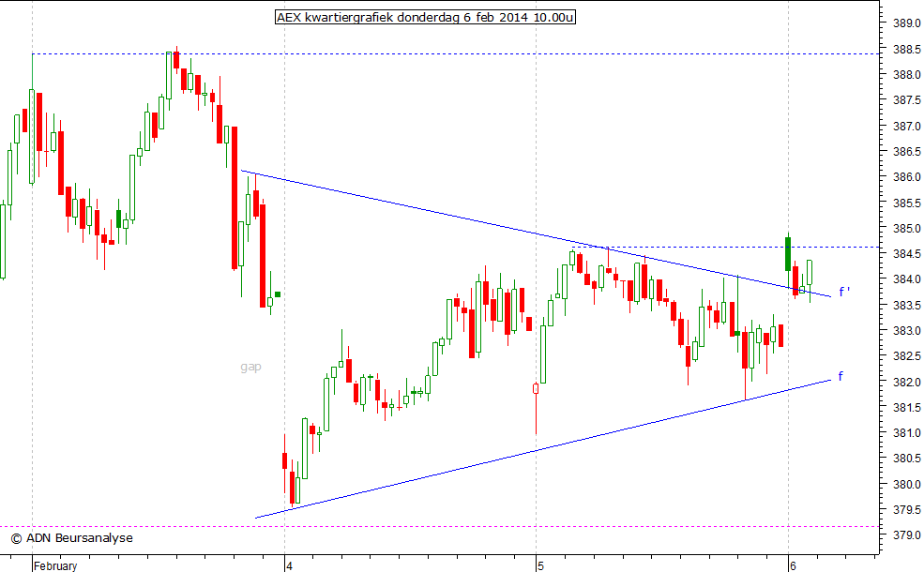Click the 388.5 price axis value

tap(906, 49)
